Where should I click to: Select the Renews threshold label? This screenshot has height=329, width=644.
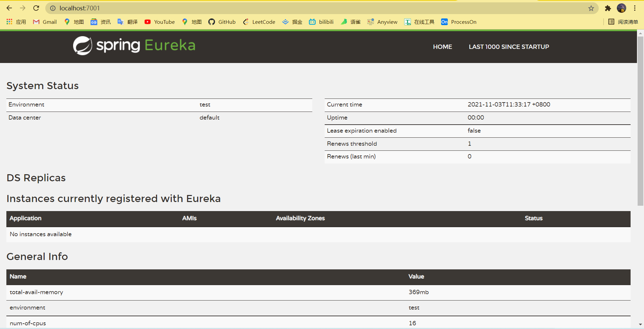click(x=352, y=144)
